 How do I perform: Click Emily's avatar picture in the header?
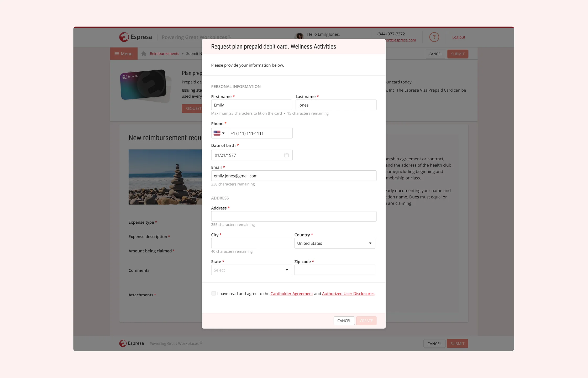(299, 35)
